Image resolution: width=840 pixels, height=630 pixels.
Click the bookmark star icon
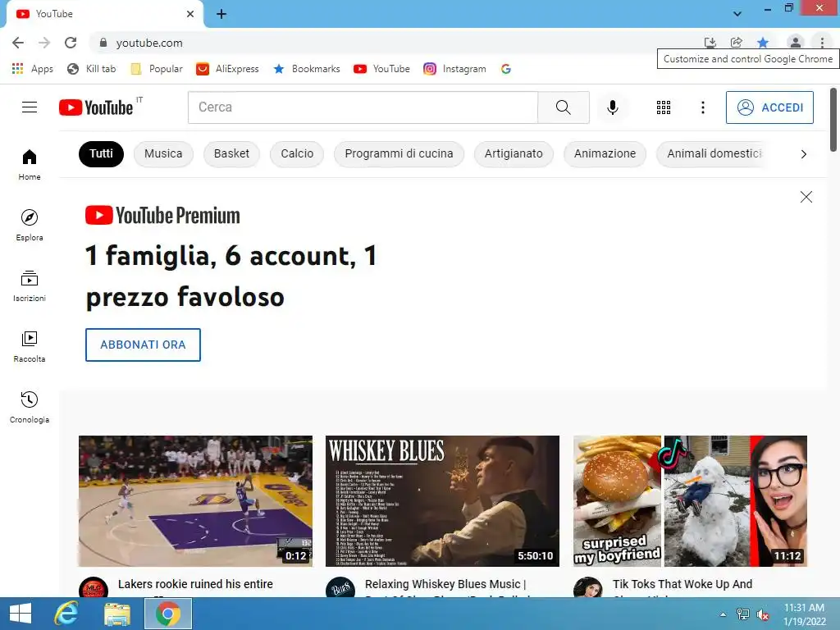tap(763, 43)
